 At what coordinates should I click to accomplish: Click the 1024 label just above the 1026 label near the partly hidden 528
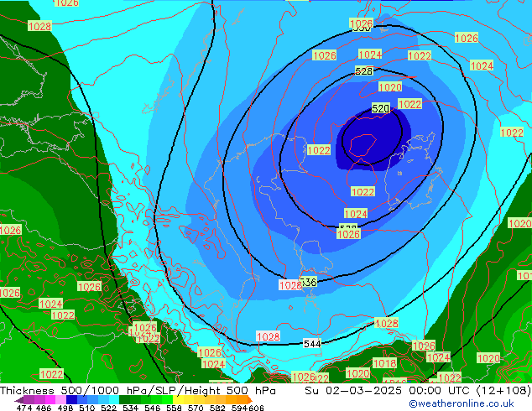[x=356, y=214]
